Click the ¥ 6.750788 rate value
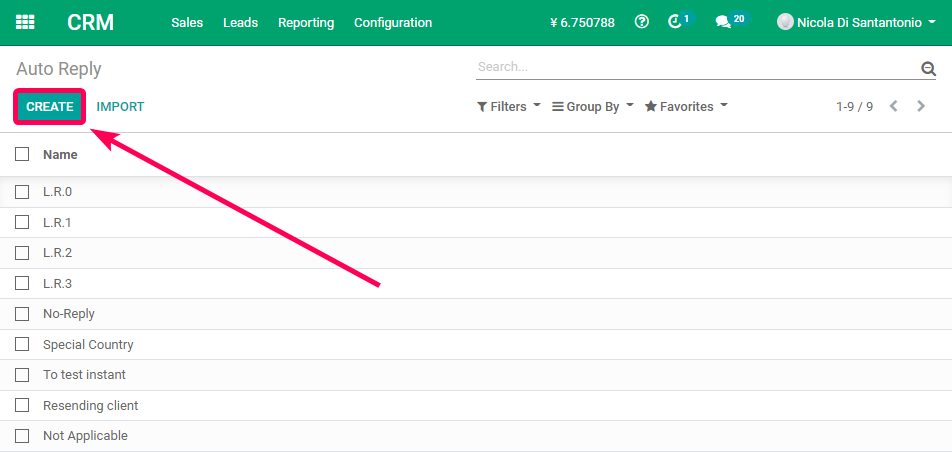 coord(582,22)
